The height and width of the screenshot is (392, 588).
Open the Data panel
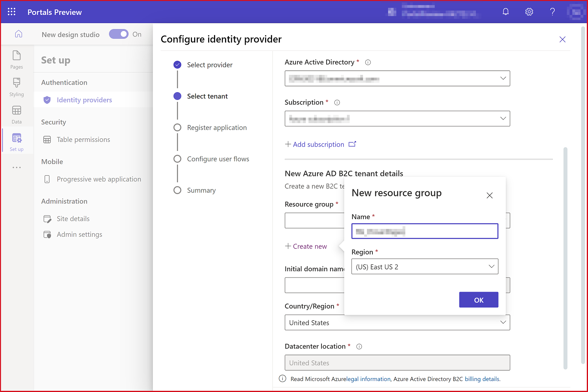(x=16, y=114)
